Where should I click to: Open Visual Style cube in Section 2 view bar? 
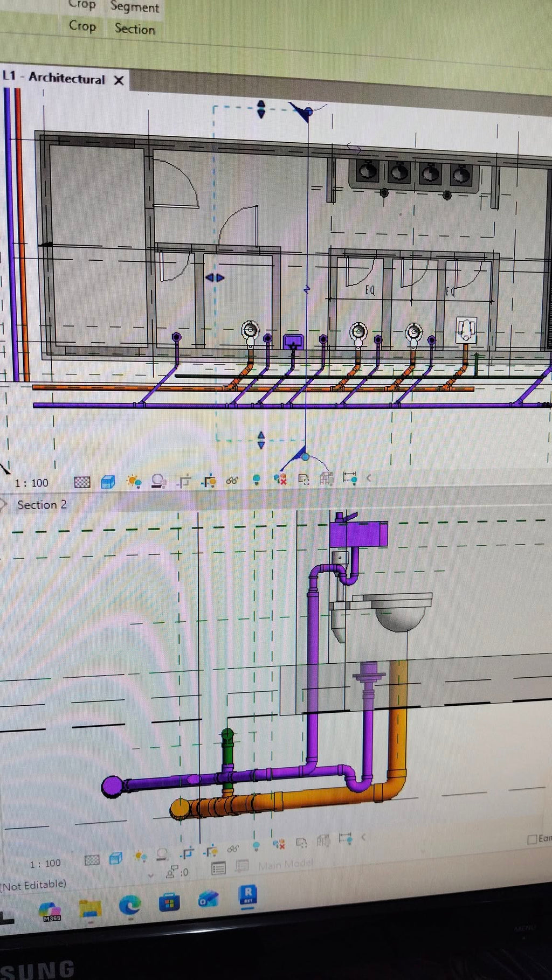point(115,858)
